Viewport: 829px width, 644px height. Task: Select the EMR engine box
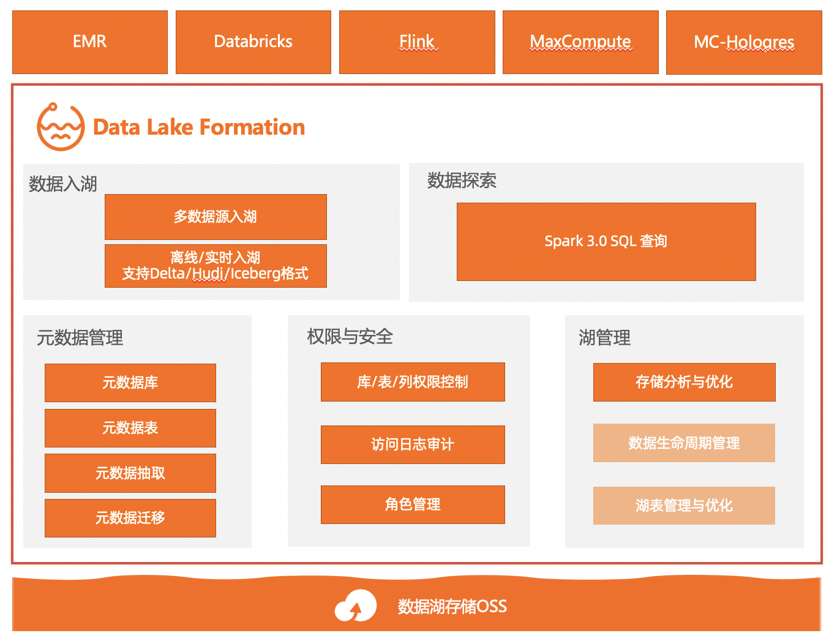pos(90,42)
